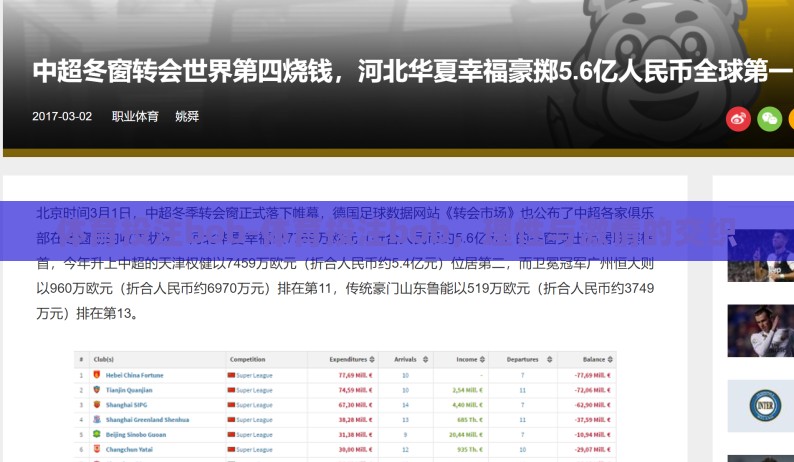Click the article line ending 排在第13。
Image resolution: width=794 pixels, height=462 pixels.
coord(87,314)
